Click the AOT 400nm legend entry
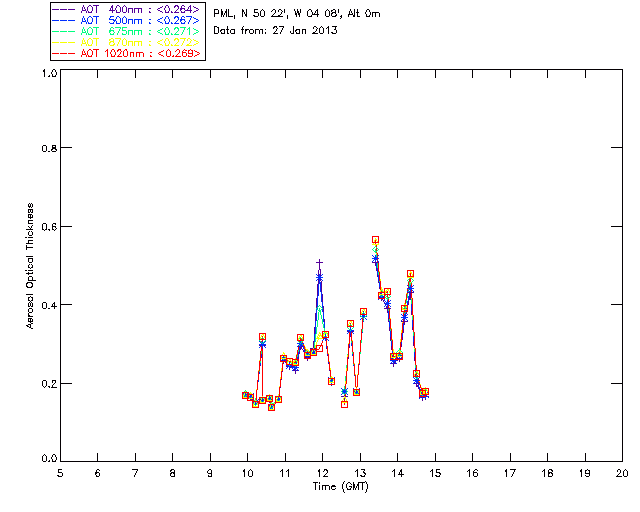The width and height of the screenshot is (640, 512). point(127,9)
